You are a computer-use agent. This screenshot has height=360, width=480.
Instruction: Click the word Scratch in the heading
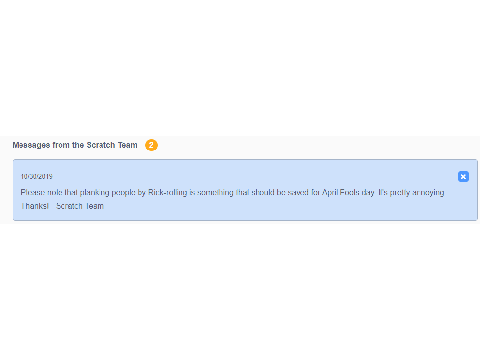pyautogui.click(x=101, y=145)
